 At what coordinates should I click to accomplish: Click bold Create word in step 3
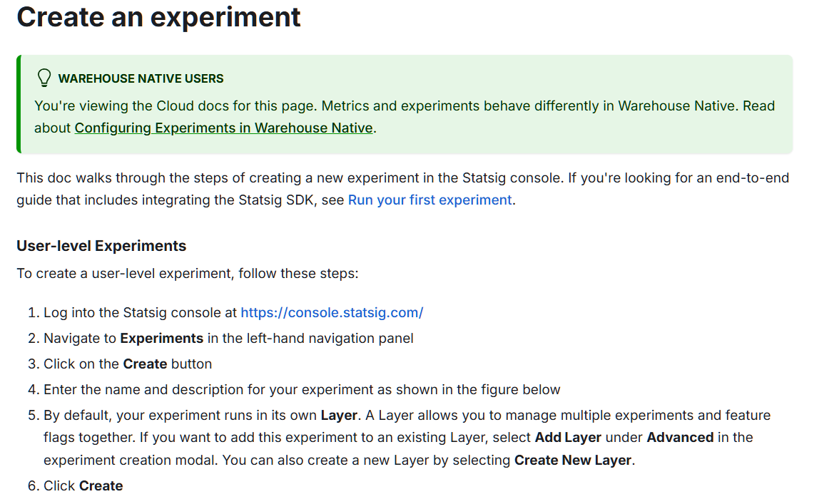145,364
